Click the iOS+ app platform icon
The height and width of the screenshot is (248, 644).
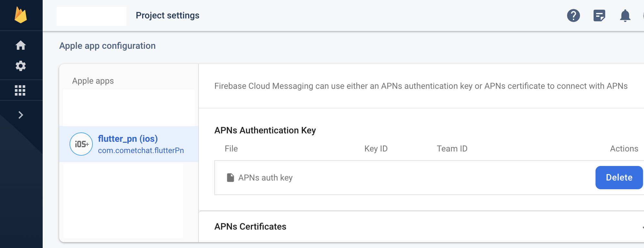coord(81,144)
